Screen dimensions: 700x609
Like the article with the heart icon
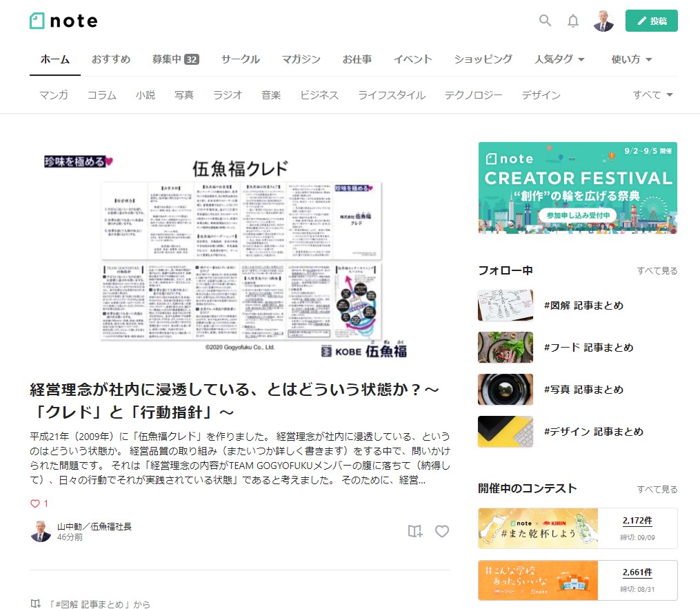click(442, 531)
